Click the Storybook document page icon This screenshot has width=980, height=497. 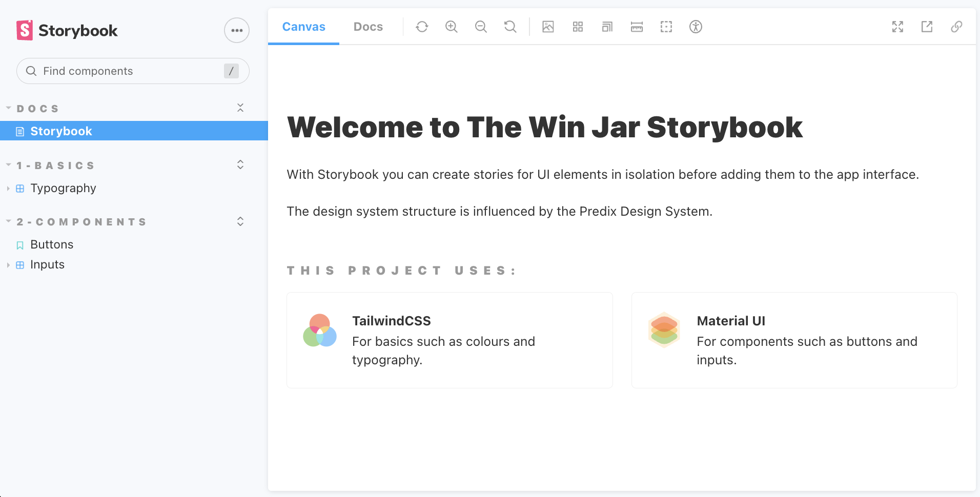(20, 132)
